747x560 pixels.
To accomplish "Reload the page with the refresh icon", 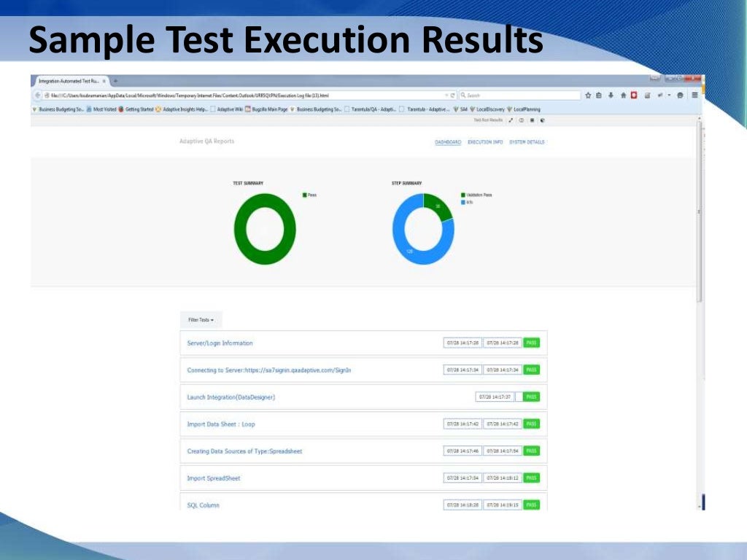I will tap(452, 96).
